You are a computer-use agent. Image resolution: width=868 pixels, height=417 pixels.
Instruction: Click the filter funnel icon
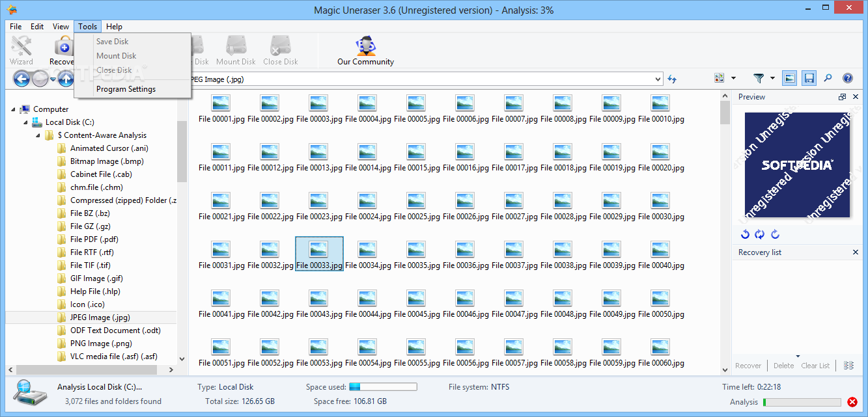click(x=759, y=78)
